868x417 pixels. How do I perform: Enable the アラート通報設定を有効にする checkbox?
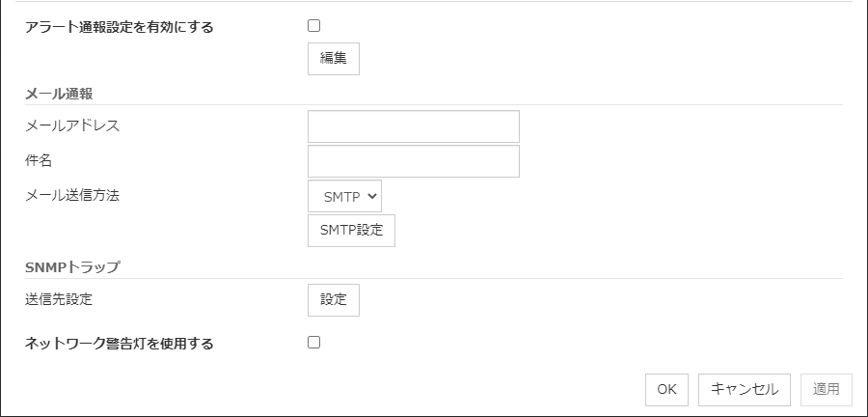click(313, 26)
